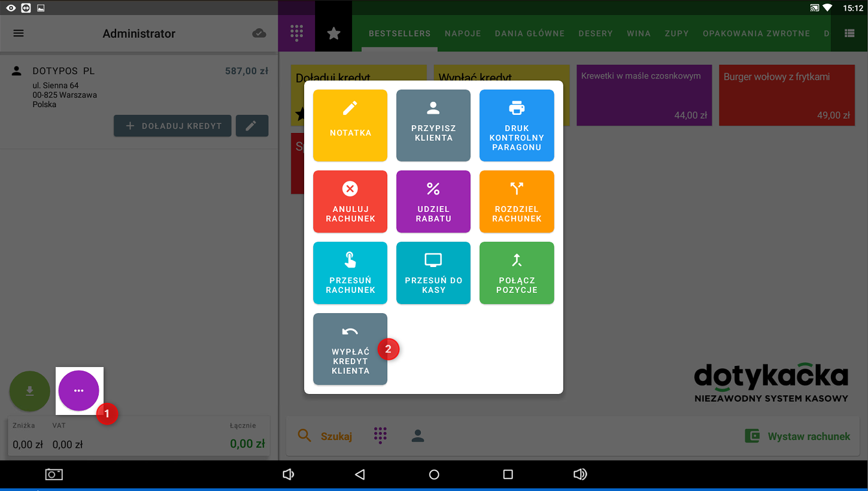868x491 pixels.
Task: Click Wystaw rachunek to issue bill
Action: point(797,436)
